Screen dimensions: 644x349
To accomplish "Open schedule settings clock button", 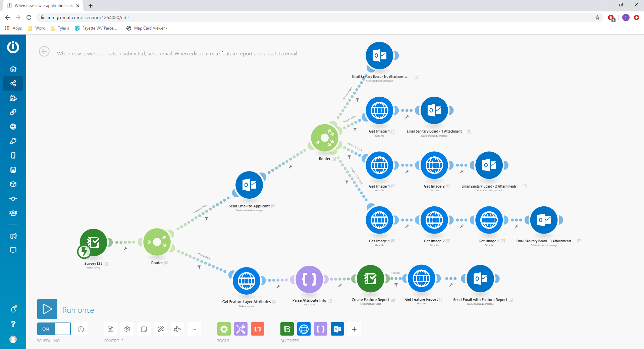I will [81, 329].
